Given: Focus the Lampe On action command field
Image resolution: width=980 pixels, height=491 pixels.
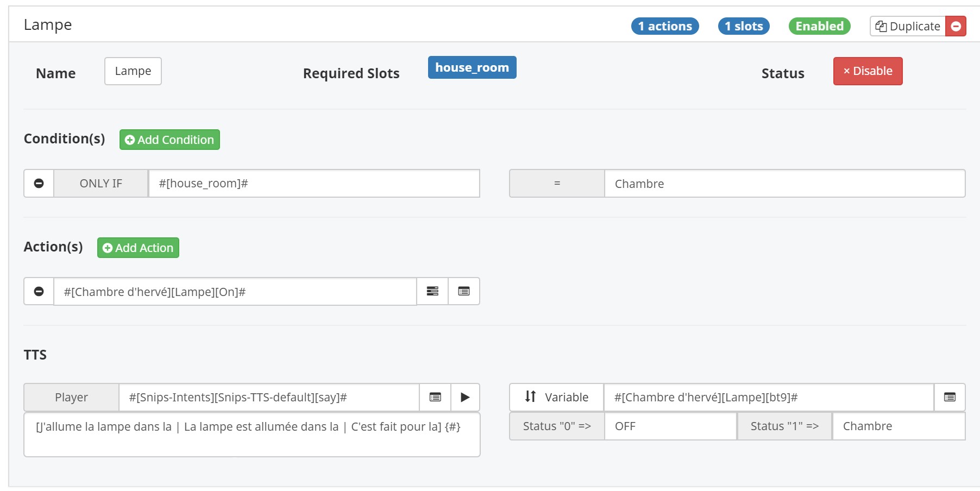Looking at the screenshot, I should point(235,292).
